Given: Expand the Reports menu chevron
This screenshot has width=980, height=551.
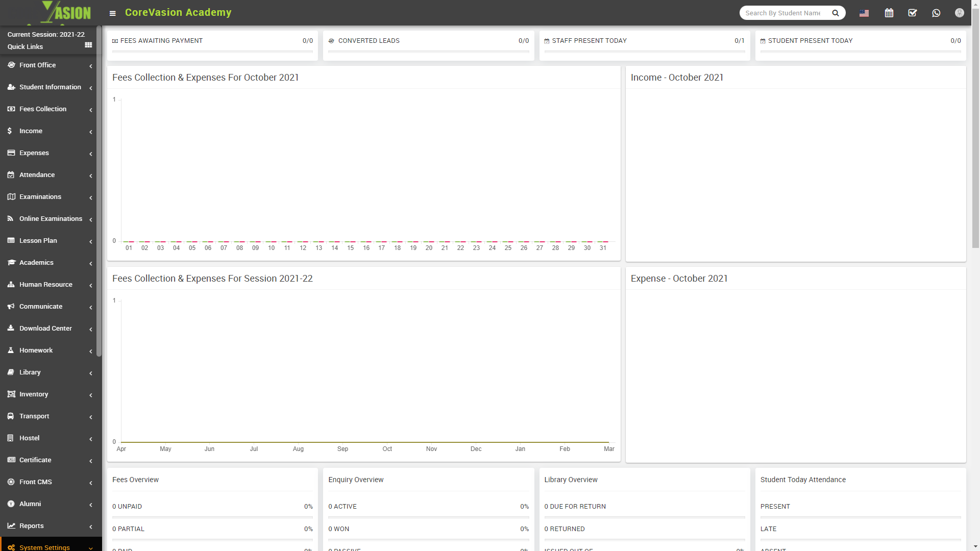Looking at the screenshot, I should 91,527.
